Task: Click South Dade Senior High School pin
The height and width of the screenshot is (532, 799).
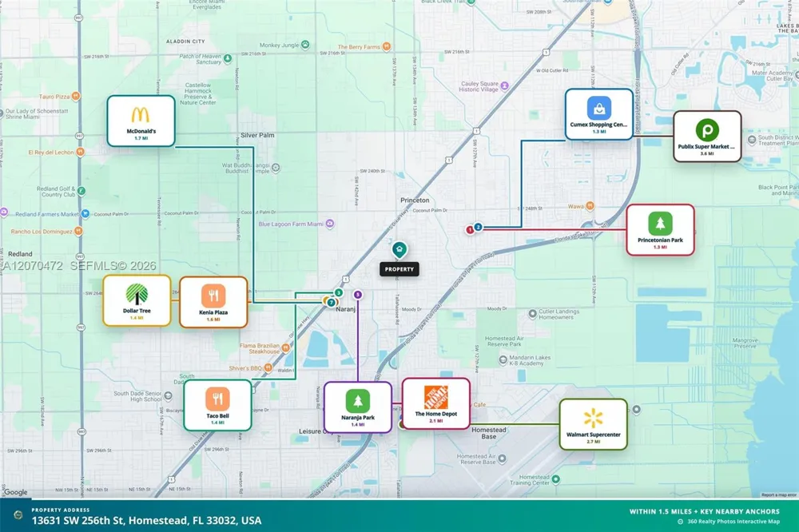Action: pos(169,395)
